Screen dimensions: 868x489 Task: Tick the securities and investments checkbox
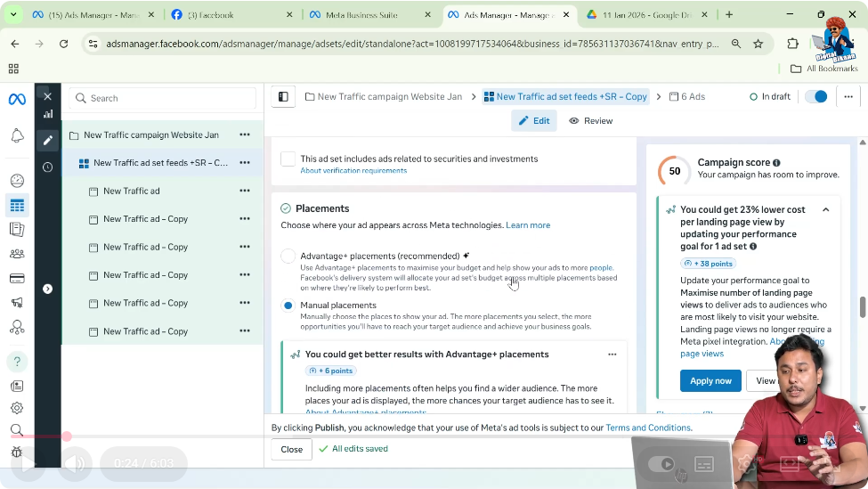click(x=288, y=159)
